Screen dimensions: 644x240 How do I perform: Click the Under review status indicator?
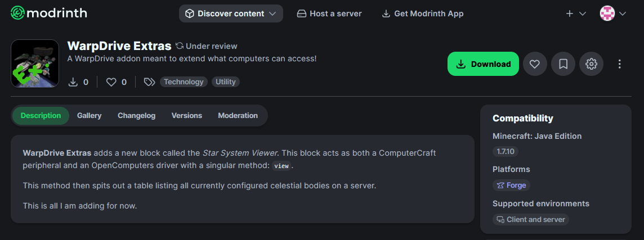pyautogui.click(x=206, y=46)
